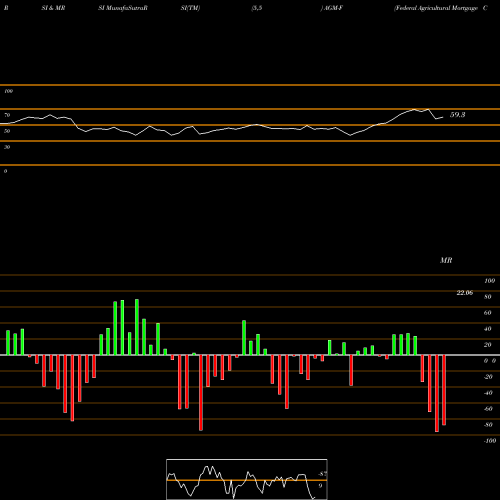Click the 'SI(TM)' header label
The image size is (500, 500).
pos(190,8)
